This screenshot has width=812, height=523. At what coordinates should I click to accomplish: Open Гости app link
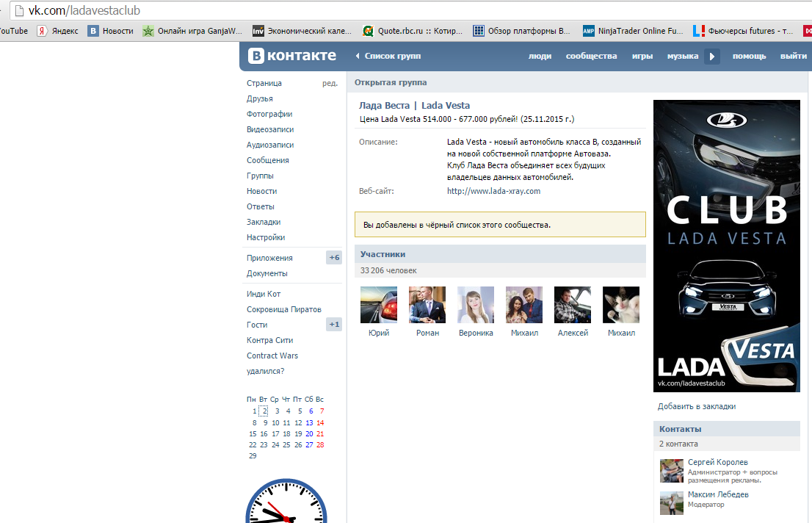(x=257, y=325)
